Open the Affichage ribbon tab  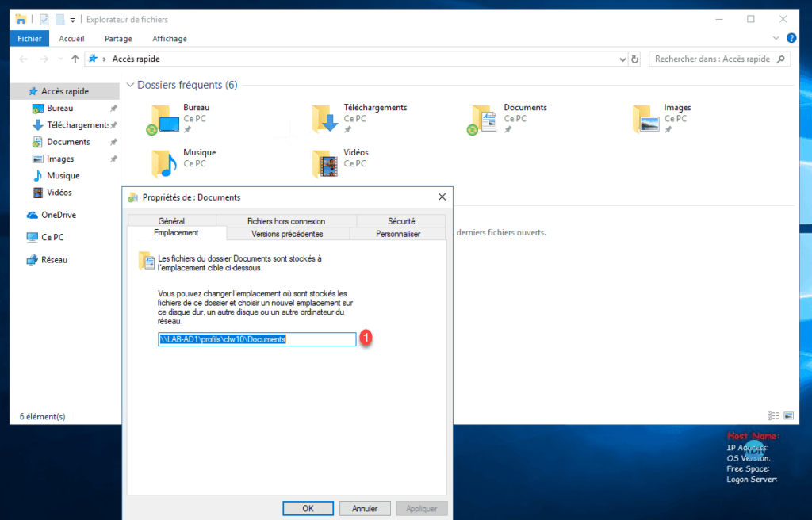pos(170,38)
